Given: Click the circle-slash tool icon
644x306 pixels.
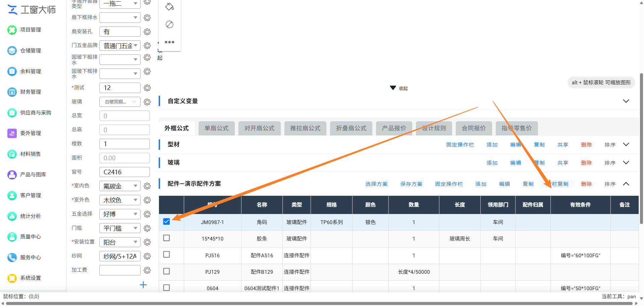Looking at the screenshot, I should point(169,25).
